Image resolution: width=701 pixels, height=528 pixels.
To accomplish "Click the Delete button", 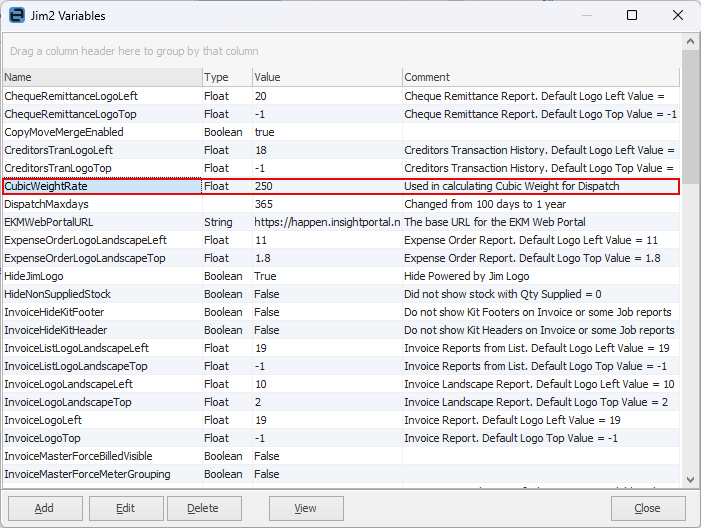I will 204,508.
